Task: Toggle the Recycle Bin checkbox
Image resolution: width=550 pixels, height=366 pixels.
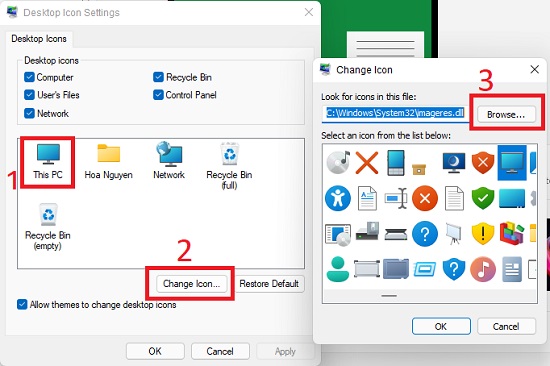Action: (x=158, y=77)
